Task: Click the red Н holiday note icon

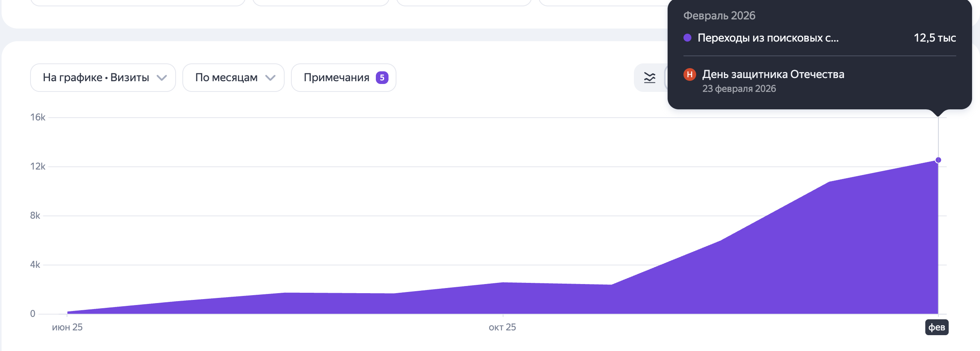Action: [x=689, y=74]
